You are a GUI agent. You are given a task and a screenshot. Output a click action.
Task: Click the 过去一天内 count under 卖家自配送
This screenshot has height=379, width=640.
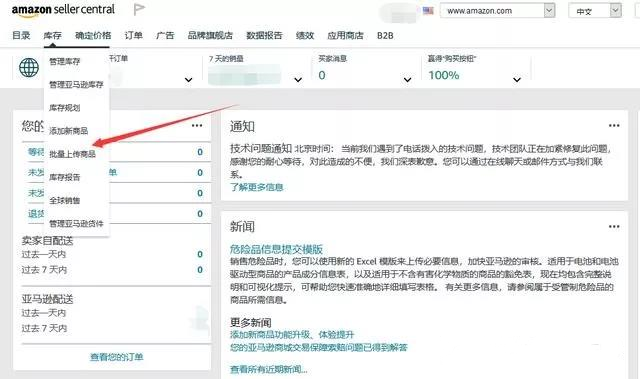coord(200,254)
